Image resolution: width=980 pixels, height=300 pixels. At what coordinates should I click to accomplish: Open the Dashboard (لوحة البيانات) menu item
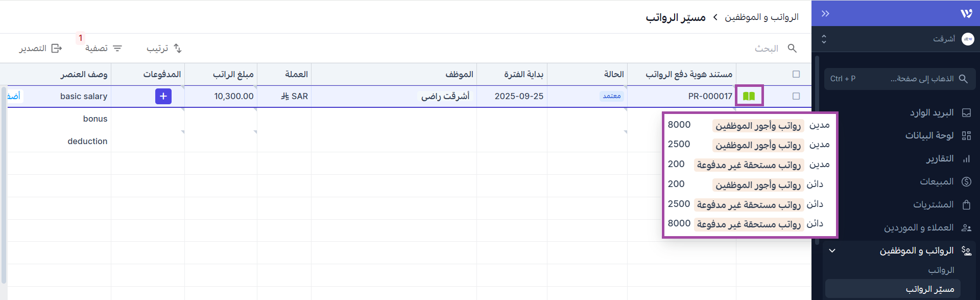pos(929,135)
